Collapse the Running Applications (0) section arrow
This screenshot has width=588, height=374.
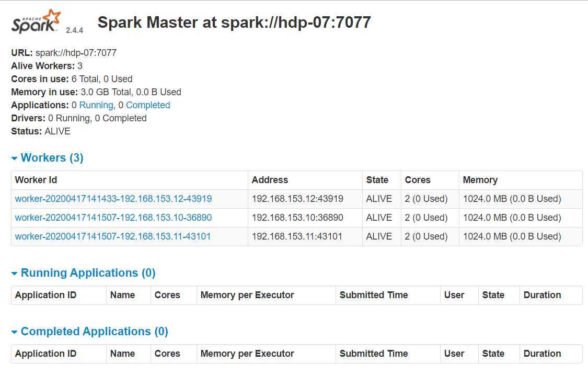[x=14, y=274]
